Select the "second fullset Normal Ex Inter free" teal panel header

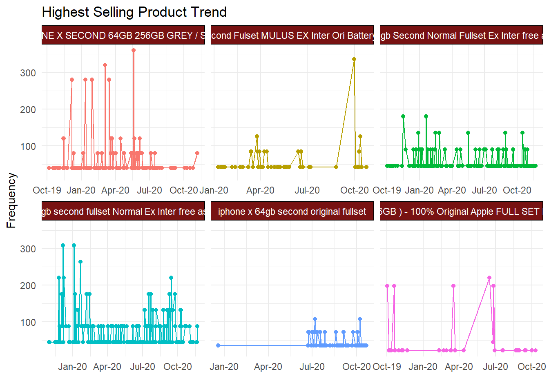click(x=123, y=212)
